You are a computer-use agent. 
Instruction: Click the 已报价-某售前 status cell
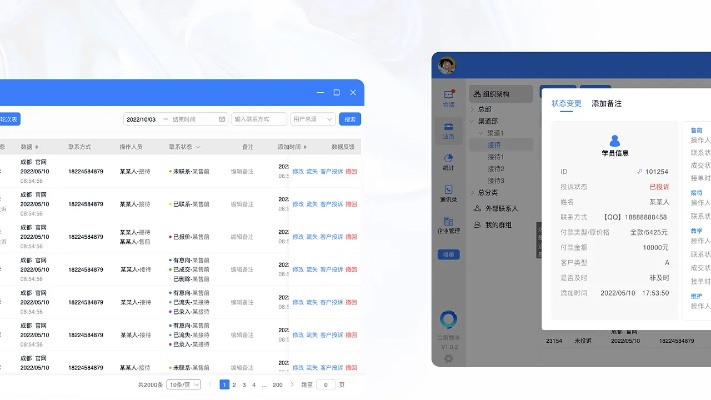click(189, 237)
